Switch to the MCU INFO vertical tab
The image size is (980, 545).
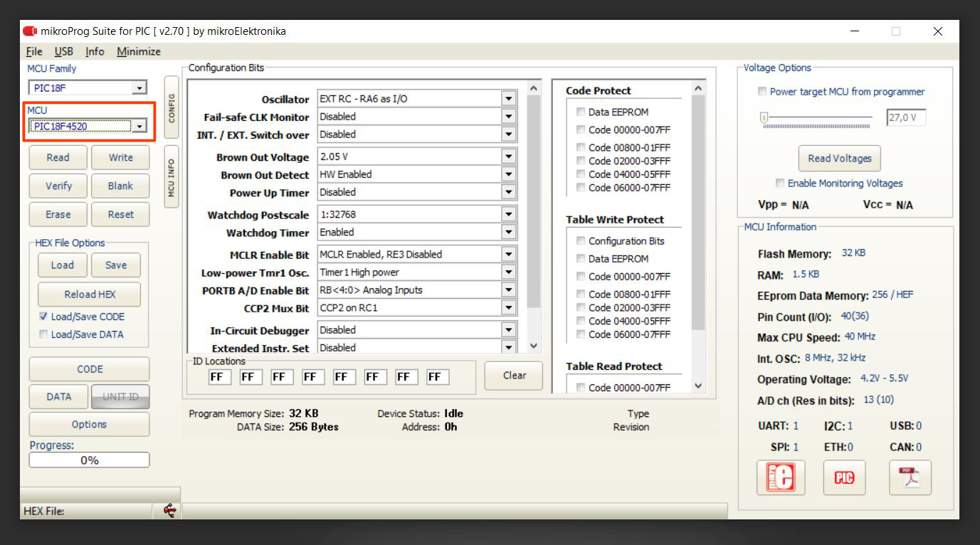(x=171, y=176)
